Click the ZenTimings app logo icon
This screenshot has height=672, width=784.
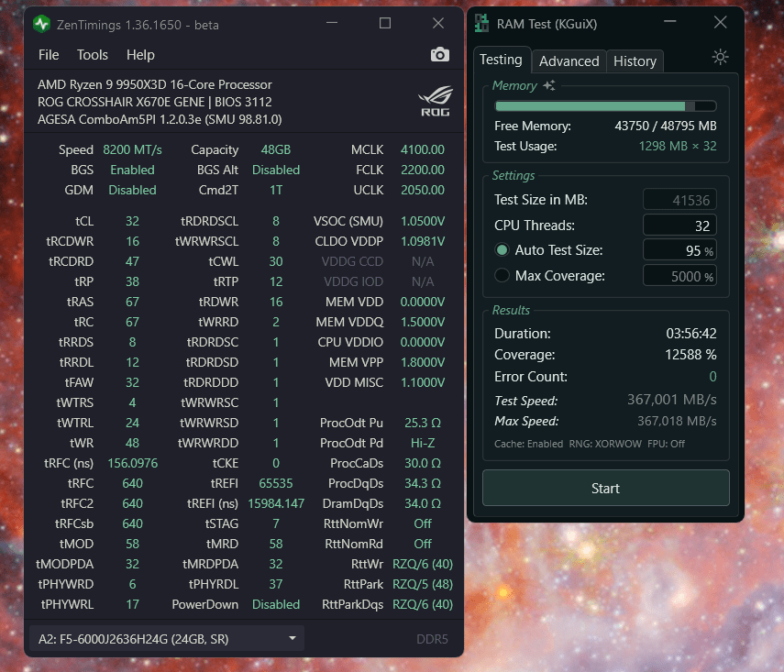pyautogui.click(x=41, y=24)
